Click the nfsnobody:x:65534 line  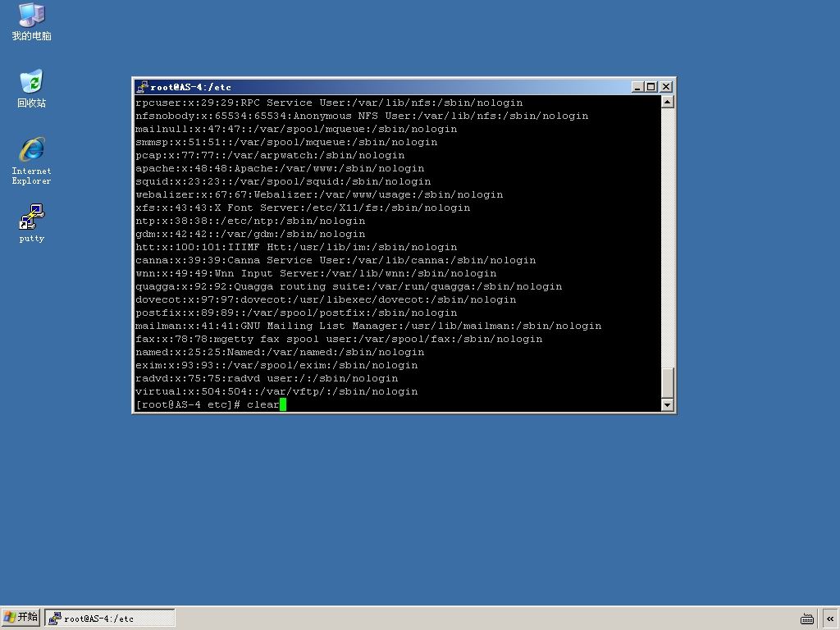pos(362,116)
